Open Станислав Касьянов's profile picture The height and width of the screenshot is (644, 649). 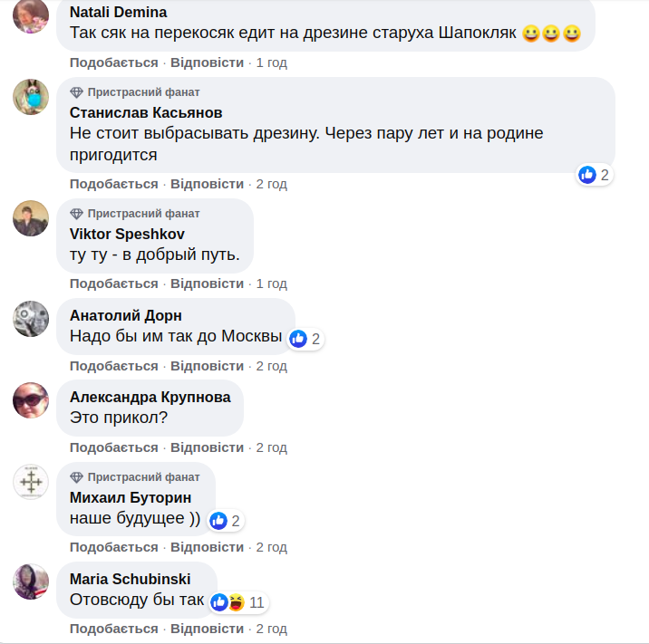[x=31, y=97]
